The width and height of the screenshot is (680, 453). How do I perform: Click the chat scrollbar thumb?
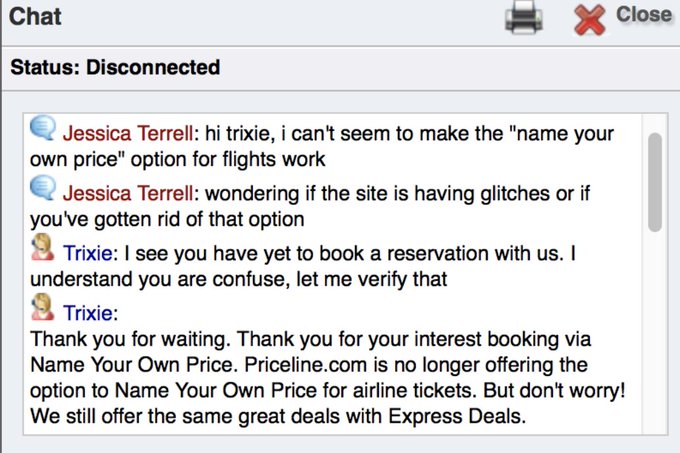[655, 182]
